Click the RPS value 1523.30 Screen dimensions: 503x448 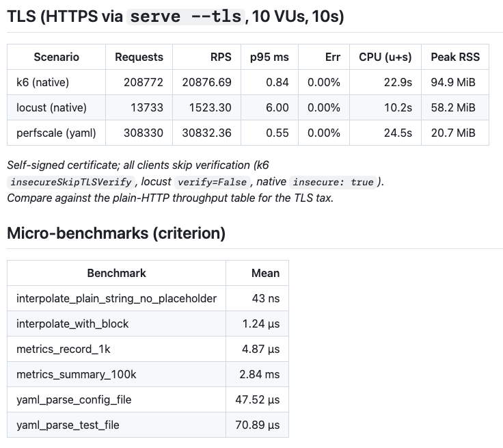pyautogui.click(x=210, y=107)
